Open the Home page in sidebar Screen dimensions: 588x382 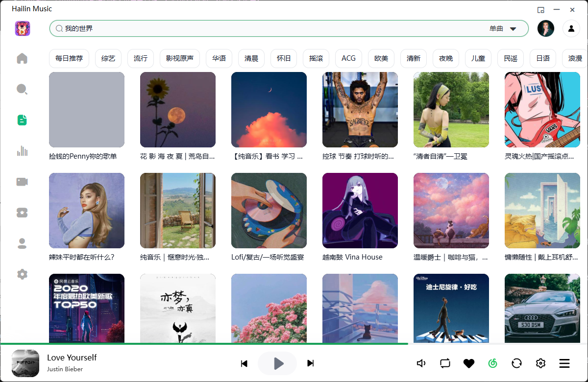(22, 59)
